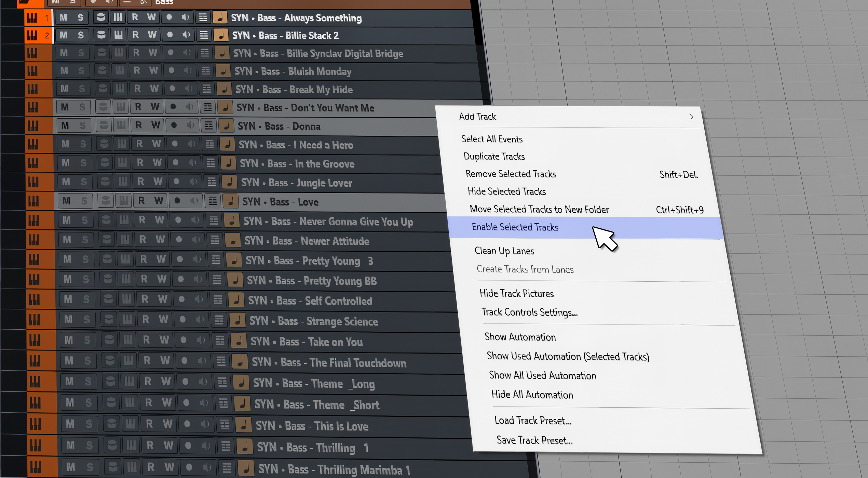Click monitor speaker on Billie Stack 2 track
This screenshot has width=868, height=478.
[186, 35]
